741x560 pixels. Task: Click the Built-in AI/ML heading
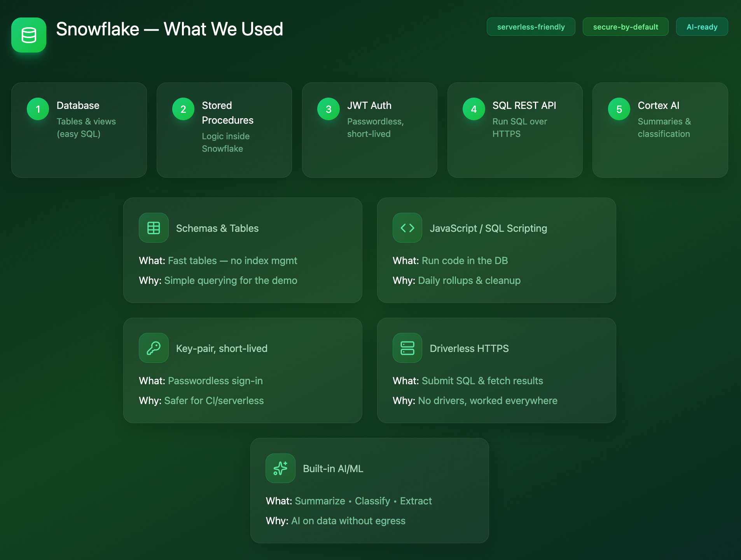point(333,469)
